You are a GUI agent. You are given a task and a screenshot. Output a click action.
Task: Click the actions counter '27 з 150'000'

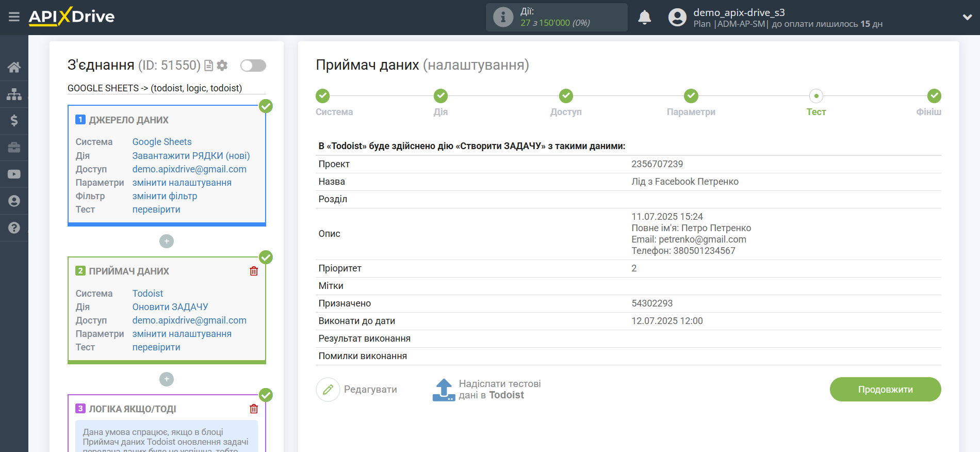coord(545,23)
